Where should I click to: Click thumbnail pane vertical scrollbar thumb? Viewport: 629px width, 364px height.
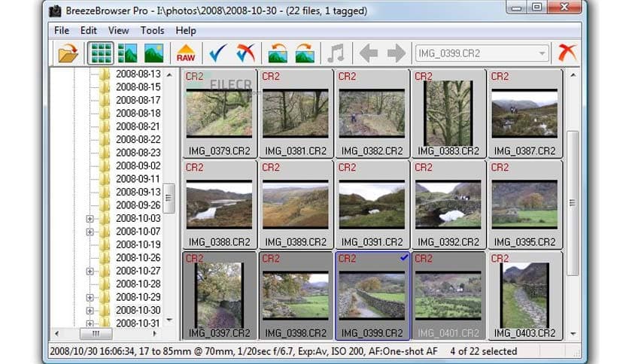pos(573,203)
